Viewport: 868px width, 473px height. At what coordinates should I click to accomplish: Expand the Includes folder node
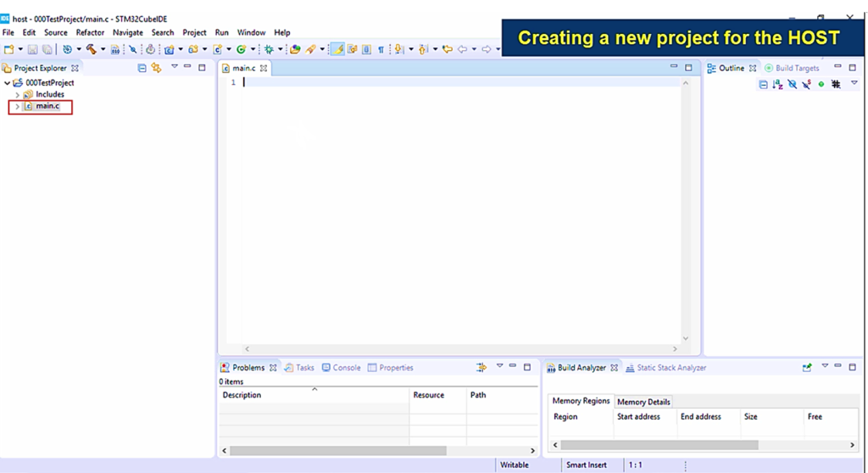coord(17,95)
